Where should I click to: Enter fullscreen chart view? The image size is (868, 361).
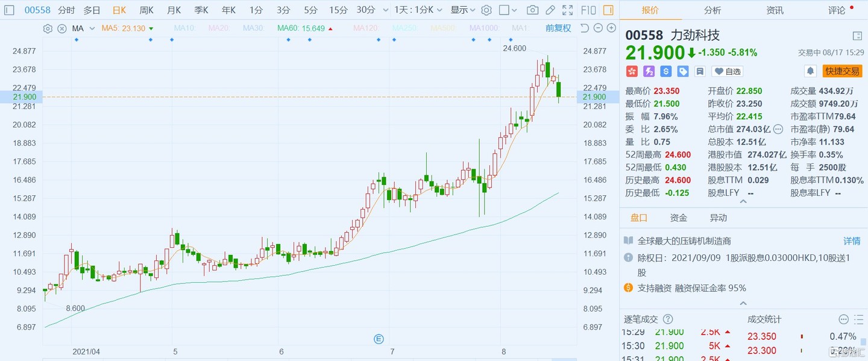(567, 10)
